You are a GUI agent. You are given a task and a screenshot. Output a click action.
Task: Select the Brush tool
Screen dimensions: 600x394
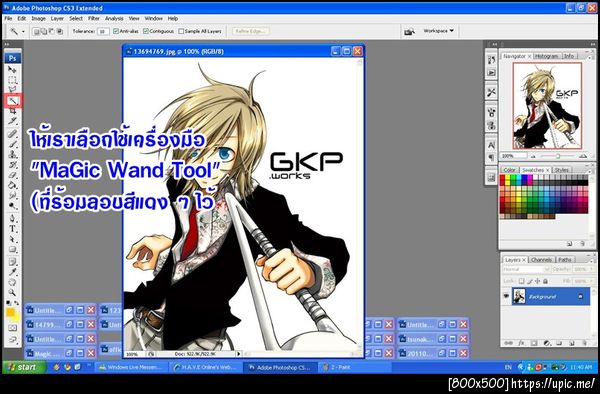tap(12, 144)
